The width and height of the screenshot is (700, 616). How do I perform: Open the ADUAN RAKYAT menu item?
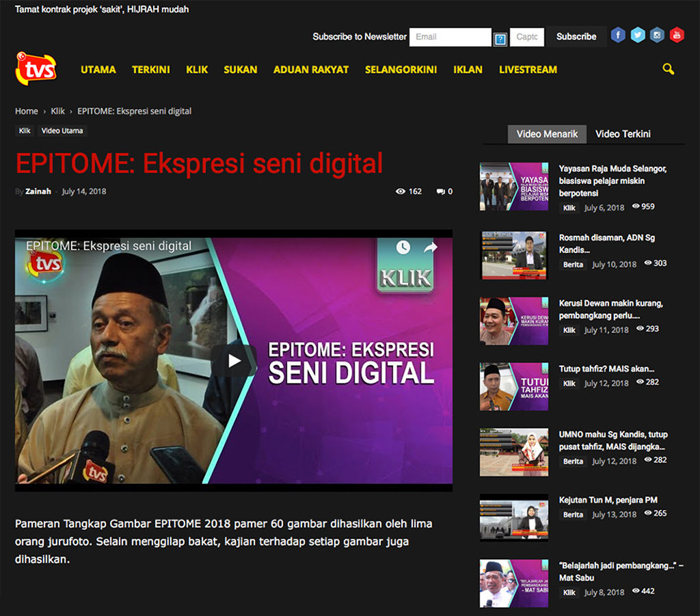coord(311,70)
